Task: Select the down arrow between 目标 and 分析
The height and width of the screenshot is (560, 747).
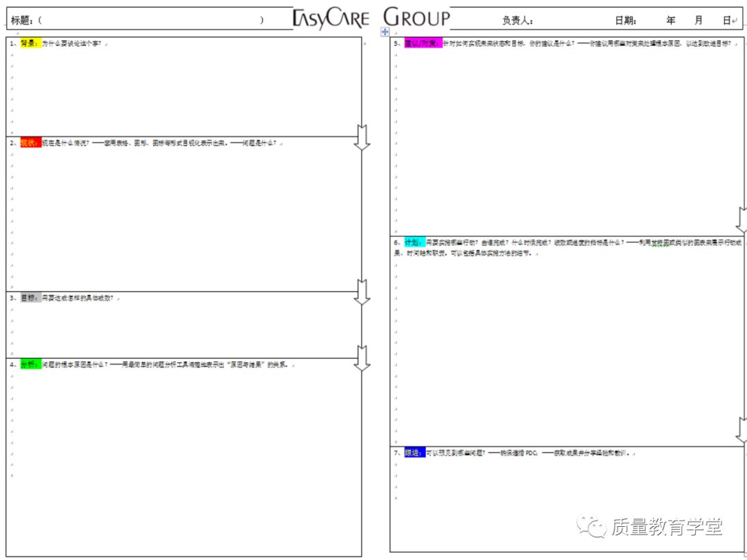Action: click(x=362, y=357)
